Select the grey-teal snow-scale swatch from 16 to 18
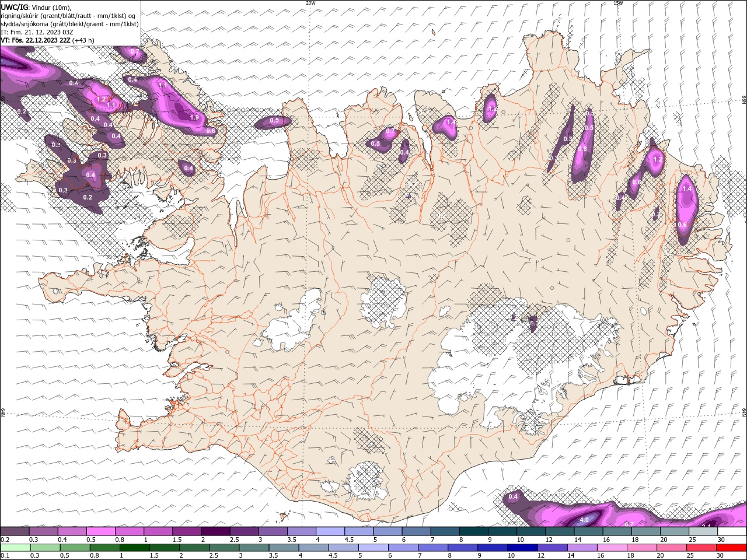The width and height of the screenshot is (747, 560). pos(617,531)
